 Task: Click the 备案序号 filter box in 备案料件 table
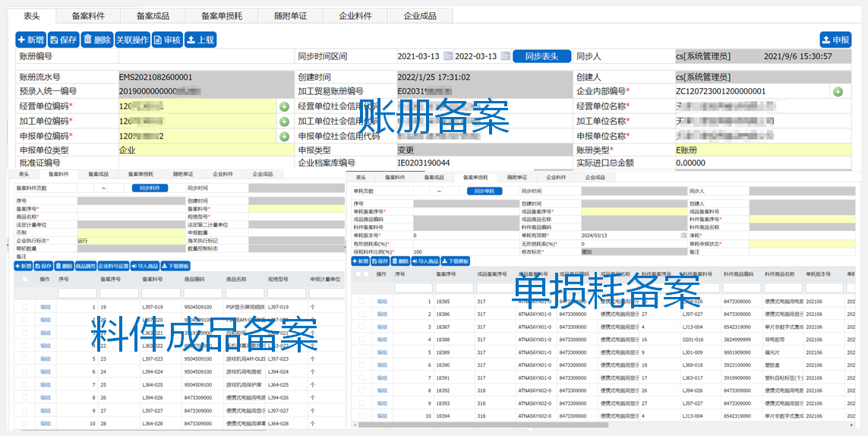point(119,293)
